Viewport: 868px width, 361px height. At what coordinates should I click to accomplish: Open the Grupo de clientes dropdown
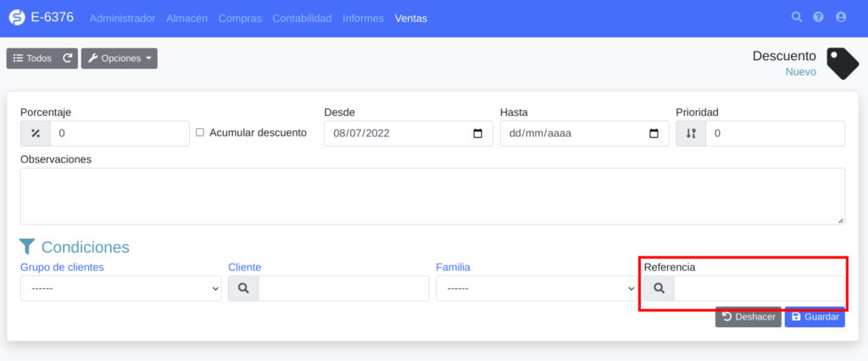[120, 289]
